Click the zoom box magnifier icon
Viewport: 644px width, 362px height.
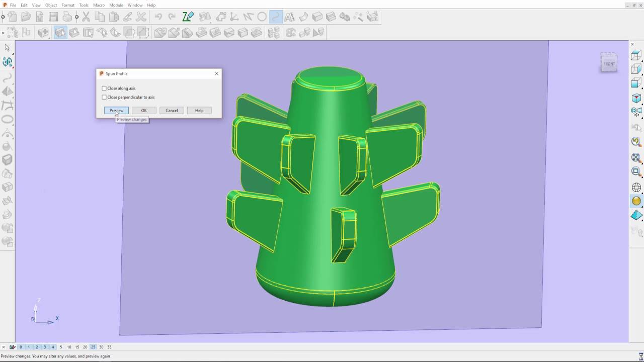(636, 171)
